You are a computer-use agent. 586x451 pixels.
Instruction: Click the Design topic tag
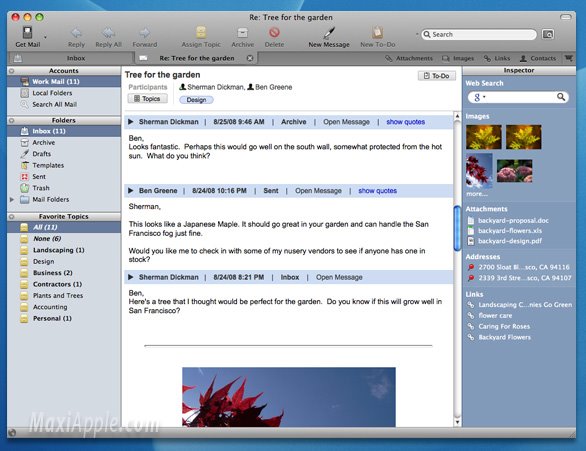(x=196, y=100)
